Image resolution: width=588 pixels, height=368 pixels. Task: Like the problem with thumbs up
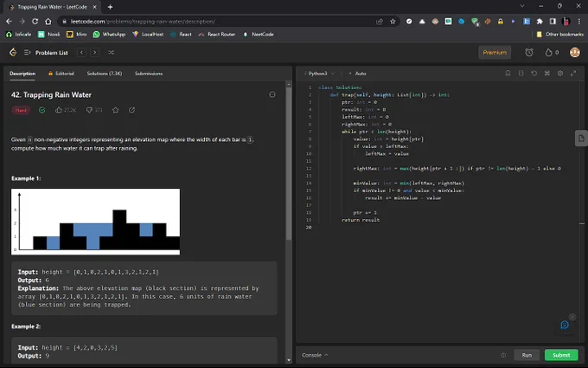click(65, 110)
